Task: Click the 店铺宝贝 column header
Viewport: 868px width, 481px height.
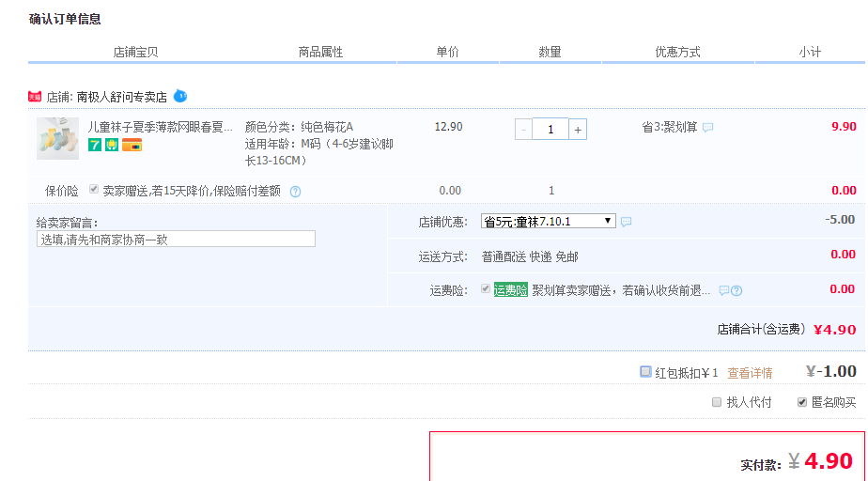Action: pyautogui.click(x=135, y=52)
